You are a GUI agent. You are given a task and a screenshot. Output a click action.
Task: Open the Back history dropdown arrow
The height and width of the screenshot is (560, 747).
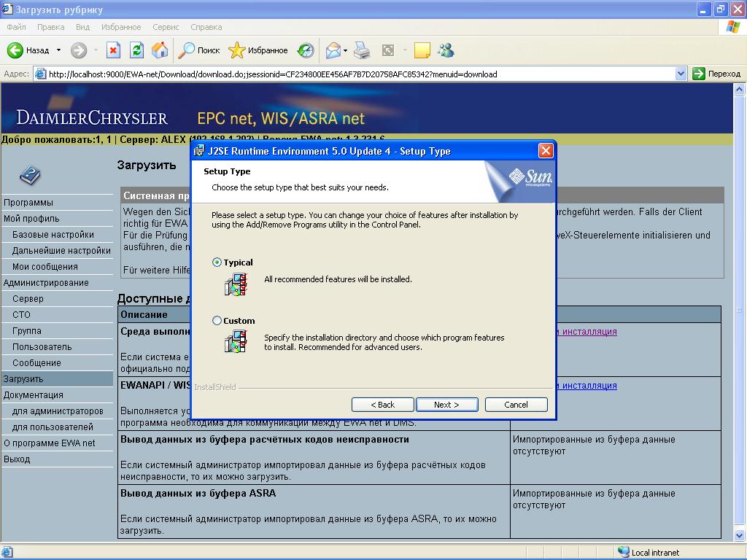(x=58, y=50)
